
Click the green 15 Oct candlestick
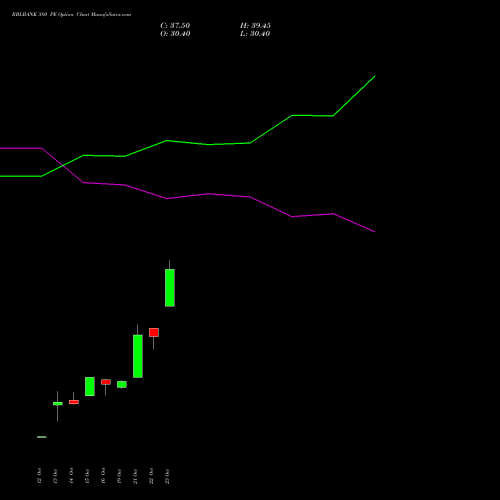pyautogui.click(x=90, y=386)
